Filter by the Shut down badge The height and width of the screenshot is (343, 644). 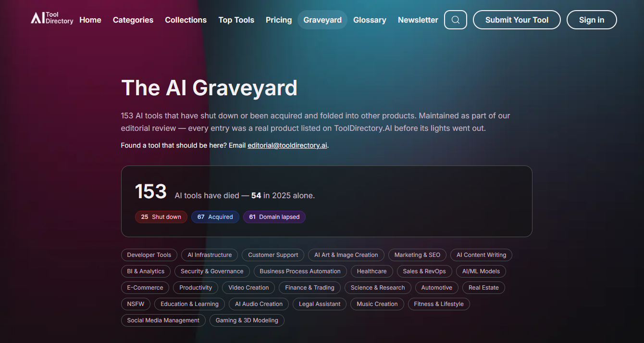(161, 217)
